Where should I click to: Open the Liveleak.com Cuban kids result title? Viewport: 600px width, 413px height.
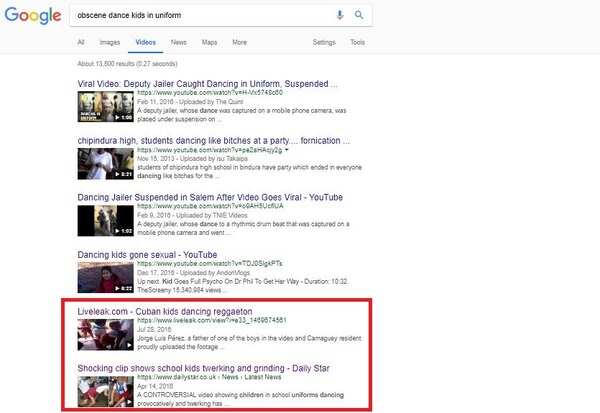tap(165, 311)
